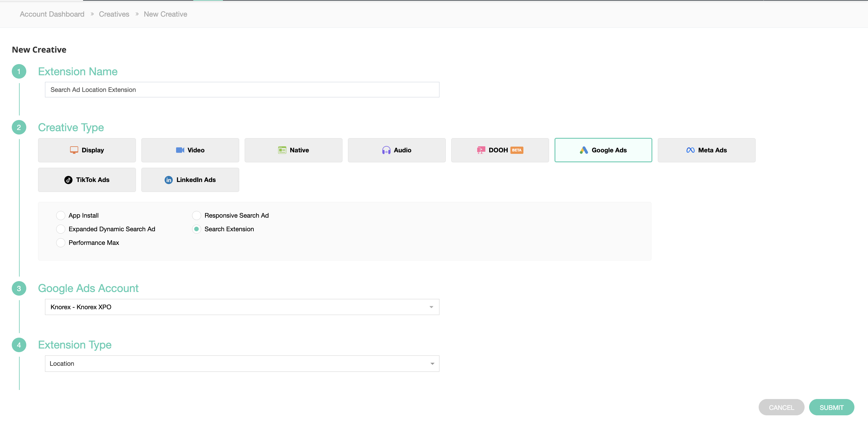Choose the Responsive Search Ad option
868x425 pixels.
click(196, 215)
